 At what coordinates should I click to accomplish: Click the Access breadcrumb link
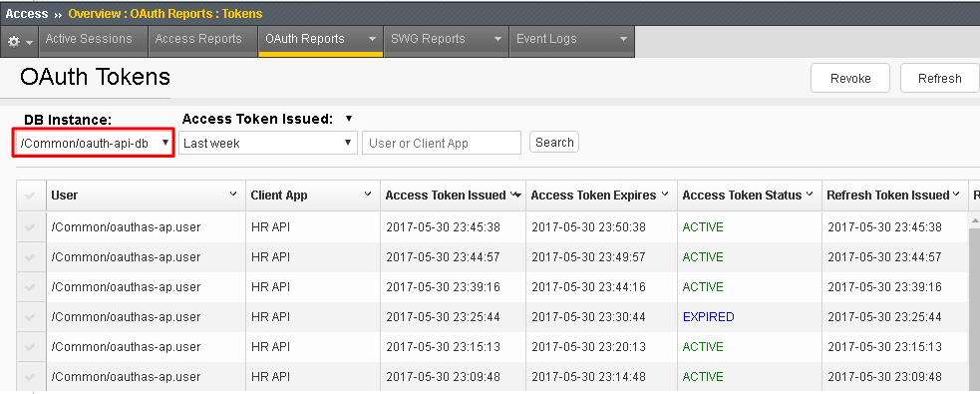pos(27,13)
